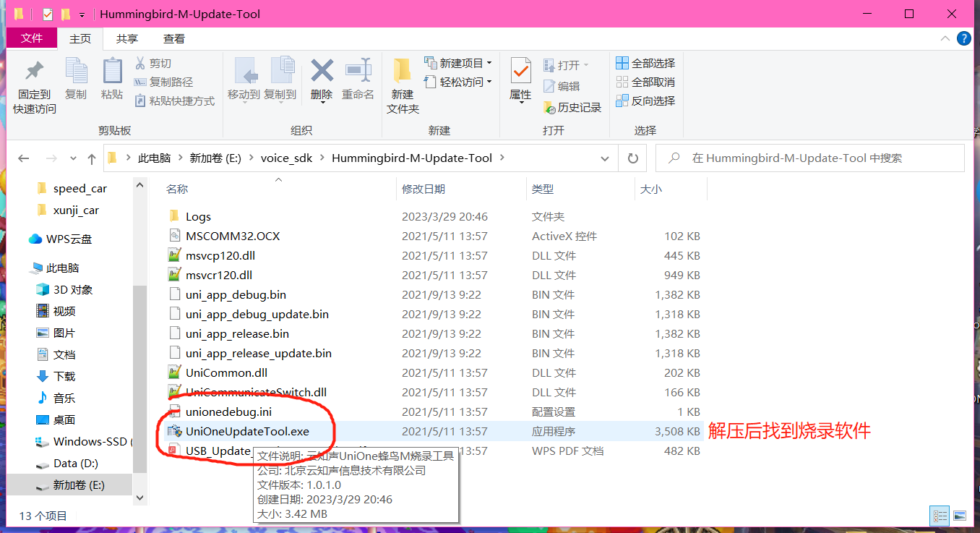This screenshot has height=533, width=980.
Task: Switch to the Share (共享) tab
Action: coord(127,38)
